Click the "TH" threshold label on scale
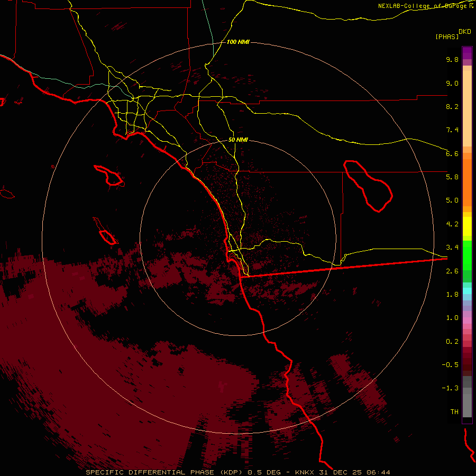Image resolution: width=476 pixels, height=476 pixels. pyautogui.click(x=454, y=412)
